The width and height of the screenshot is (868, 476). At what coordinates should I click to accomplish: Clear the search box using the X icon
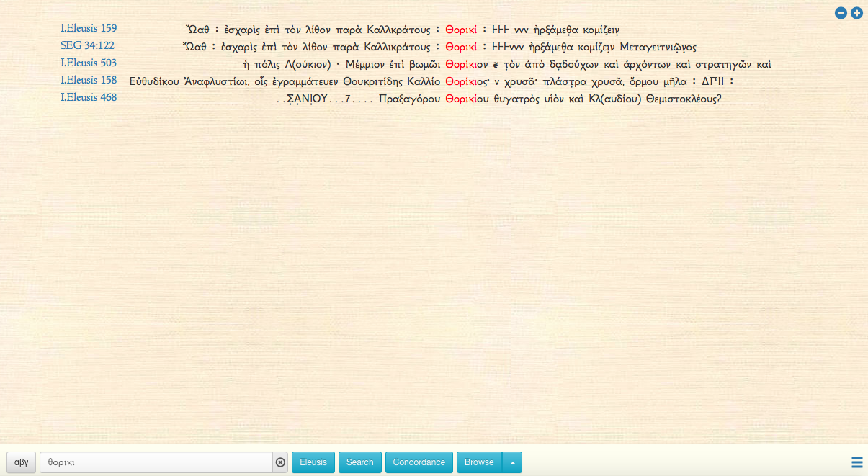280,462
